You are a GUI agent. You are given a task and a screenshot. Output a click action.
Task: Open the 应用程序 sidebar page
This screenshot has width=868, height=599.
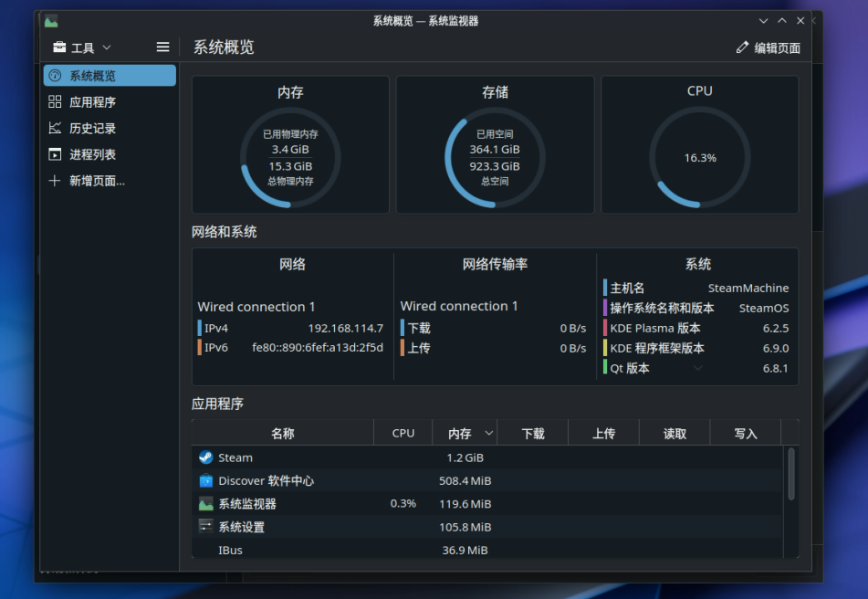point(110,102)
